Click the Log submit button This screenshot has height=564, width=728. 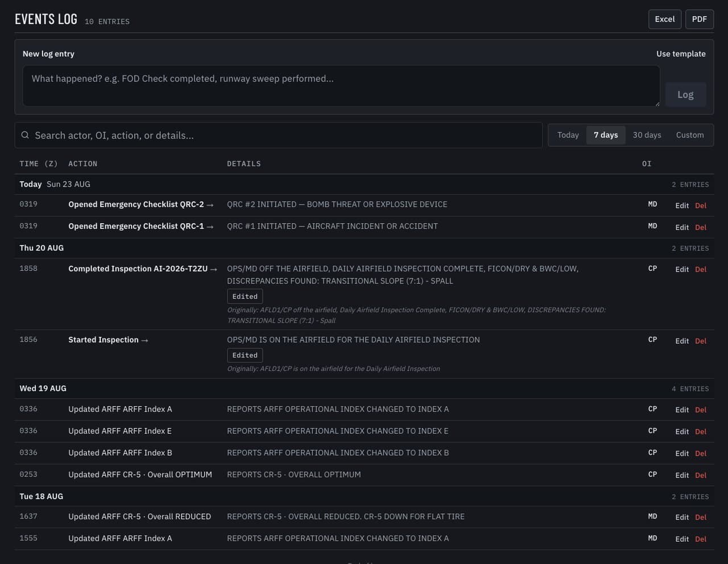point(685,94)
